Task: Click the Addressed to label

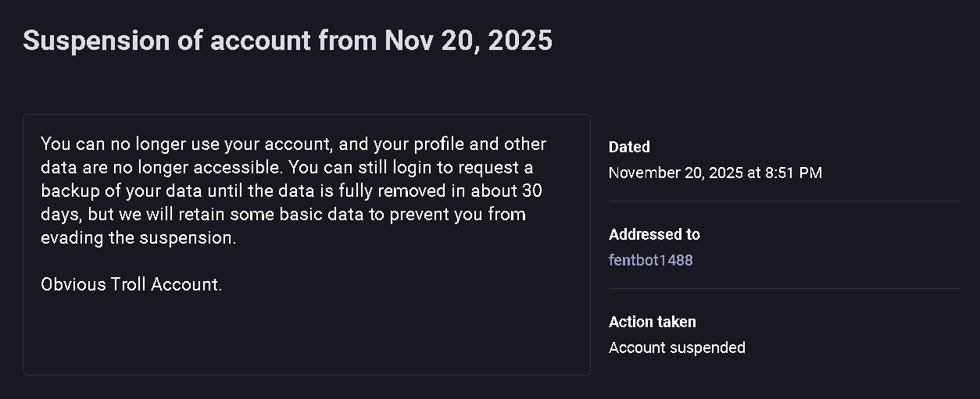Action: tap(654, 234)
